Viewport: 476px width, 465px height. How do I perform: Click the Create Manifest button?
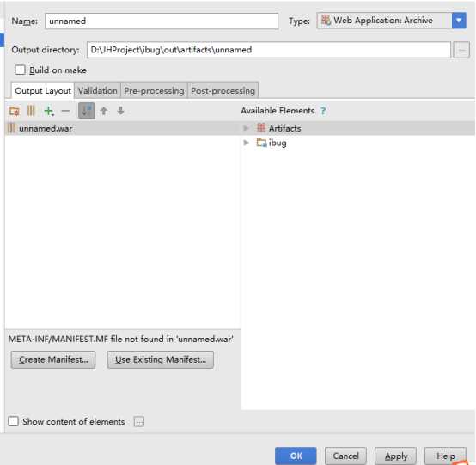tap(53, 359)
